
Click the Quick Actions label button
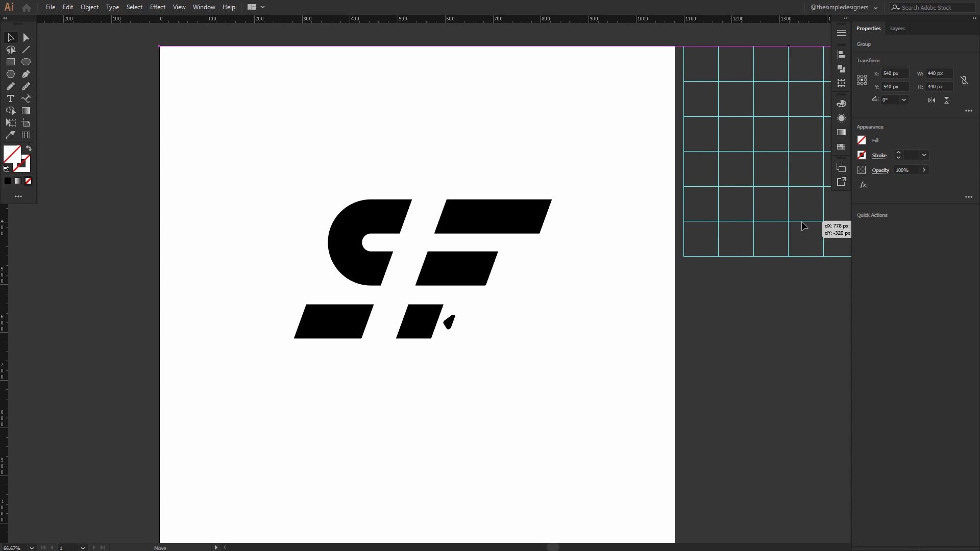872,215
